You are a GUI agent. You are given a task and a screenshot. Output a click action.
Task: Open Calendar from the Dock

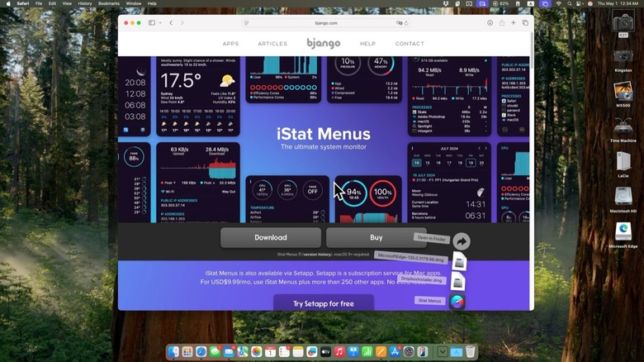270,352
